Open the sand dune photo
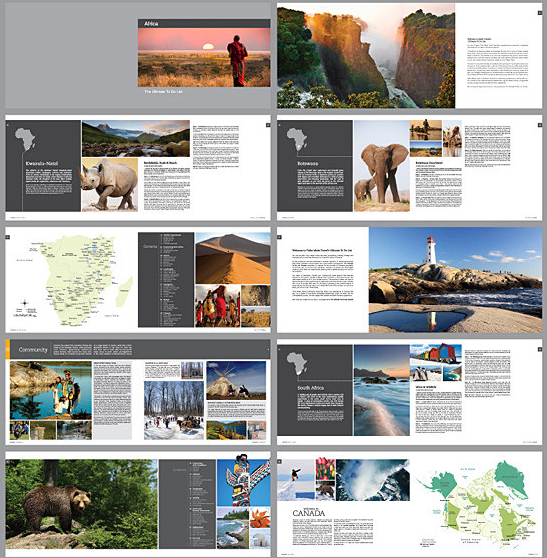This screenshot has height=558, width=547. [x=233, y=258]
